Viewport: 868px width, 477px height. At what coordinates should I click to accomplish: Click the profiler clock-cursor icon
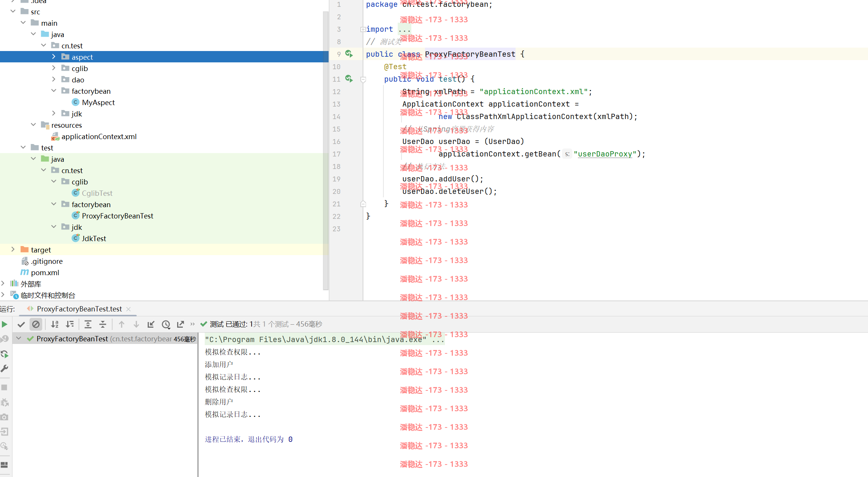coord(5,446)
